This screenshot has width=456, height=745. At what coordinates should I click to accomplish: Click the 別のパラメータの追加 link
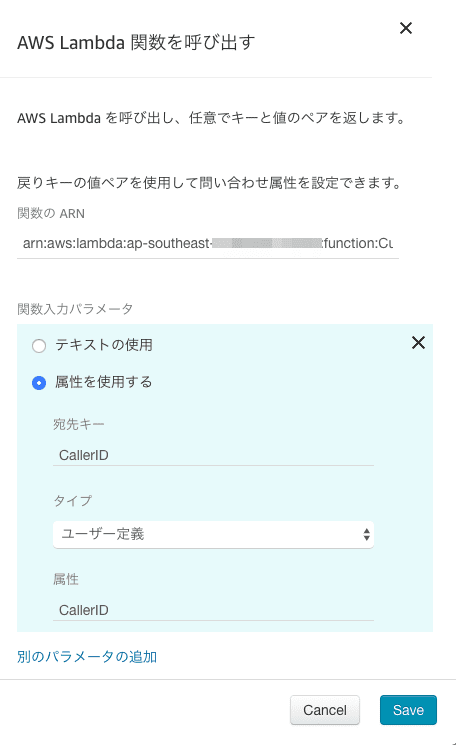(87, 657)
